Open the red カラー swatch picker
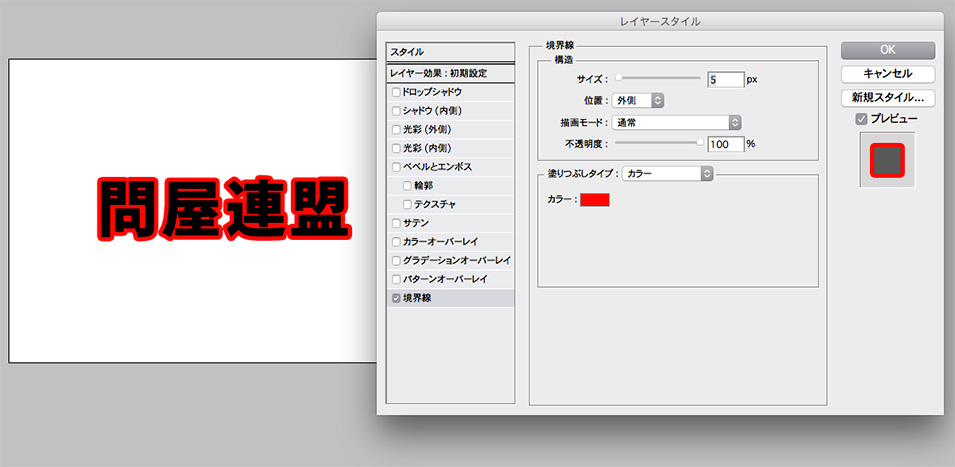The height and width of the screenshot is (467, 955). click(594, 200)
